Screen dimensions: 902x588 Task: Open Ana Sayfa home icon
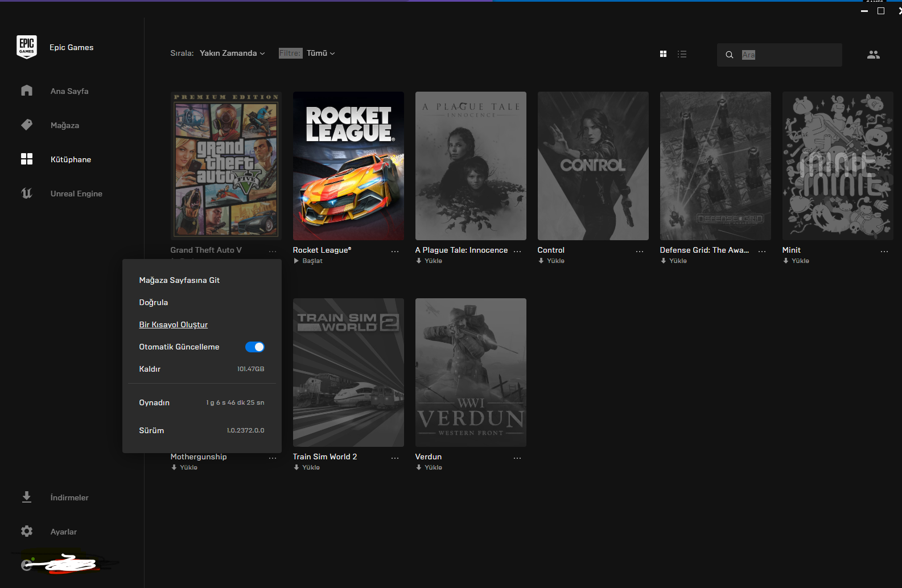pyautogui.click(x=27, y=91)
